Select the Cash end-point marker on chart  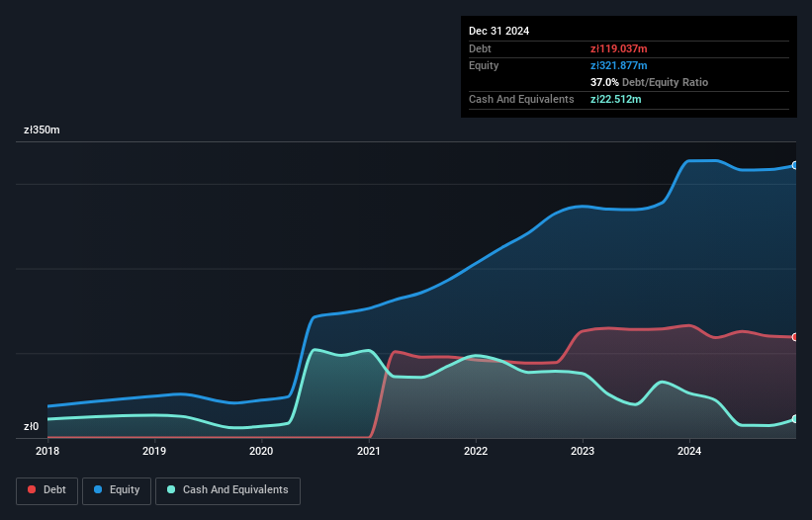click(795, 419)
